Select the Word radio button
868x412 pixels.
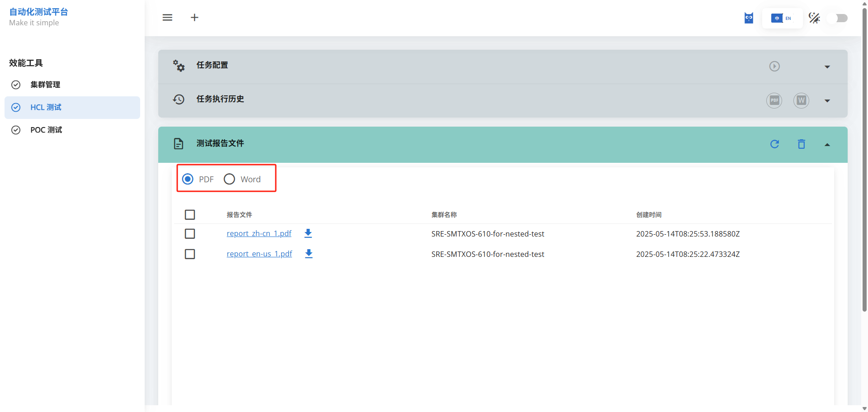pyautogui.click(x=230, y=179)
